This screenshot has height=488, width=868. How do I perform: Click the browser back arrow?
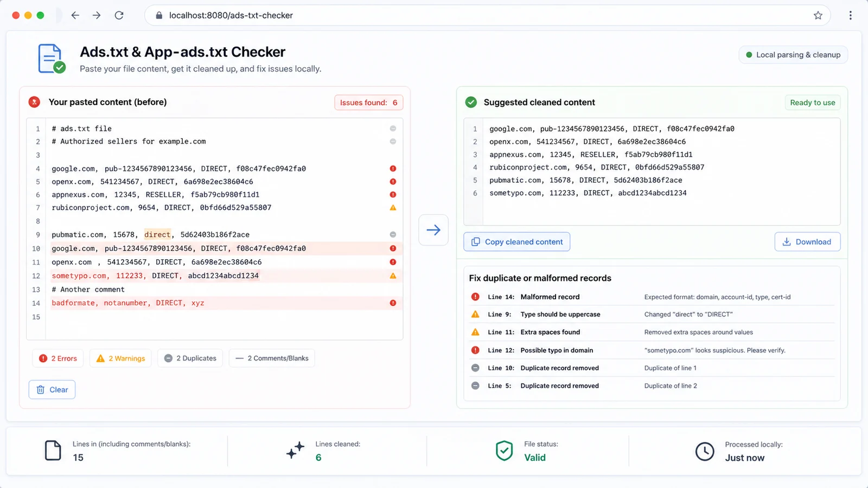tap(75, 15)
